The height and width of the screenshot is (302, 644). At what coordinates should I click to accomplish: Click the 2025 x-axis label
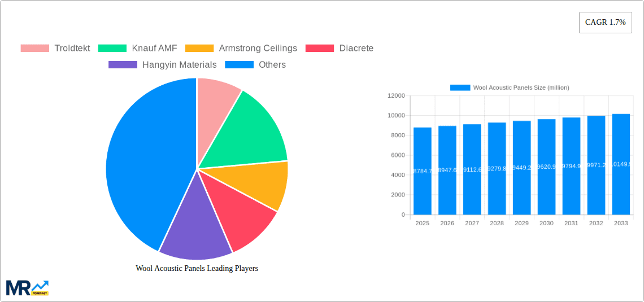tap(423, 223)
